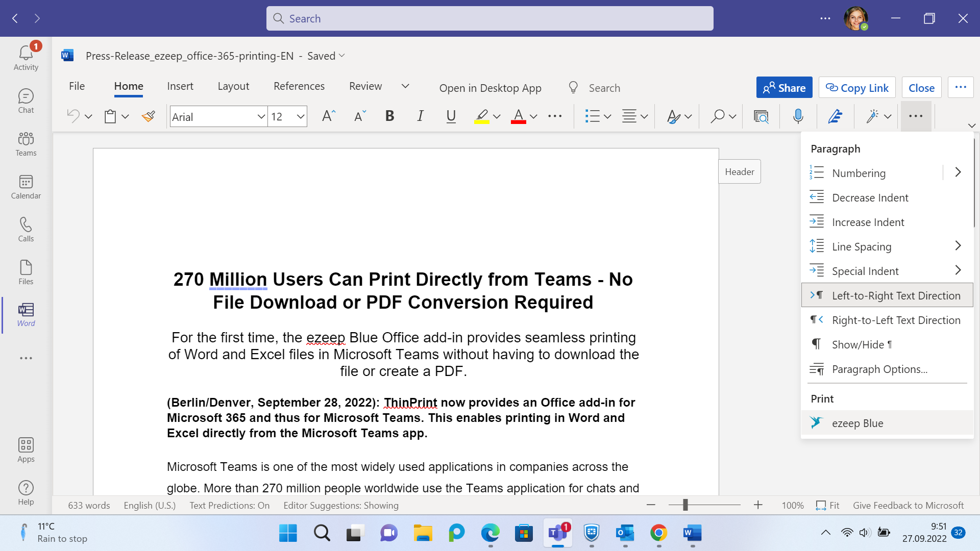Open Paragraph Options dialog
Screen dimensions: 980x551
pyautogui.click(x=887, y=369)
